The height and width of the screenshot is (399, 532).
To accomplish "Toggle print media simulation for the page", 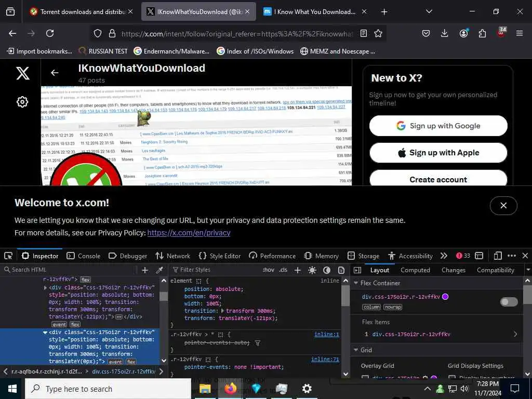I will click(x=341, y=270).
